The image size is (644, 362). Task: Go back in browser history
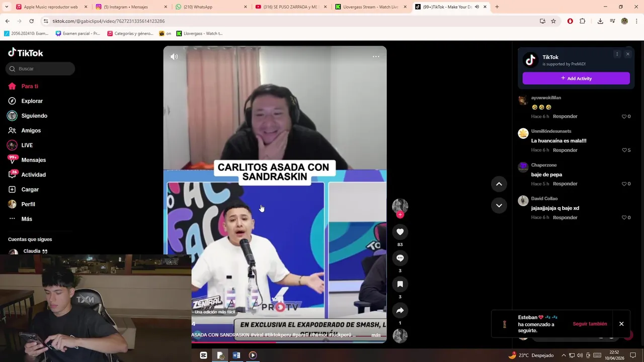pyautogui.click(x=7, y=21)
